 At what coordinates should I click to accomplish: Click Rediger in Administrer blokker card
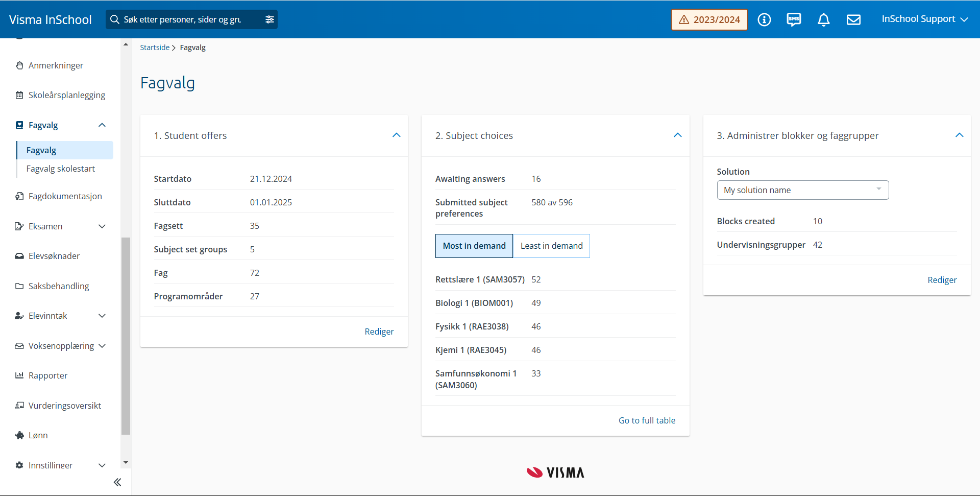(942, 280)
